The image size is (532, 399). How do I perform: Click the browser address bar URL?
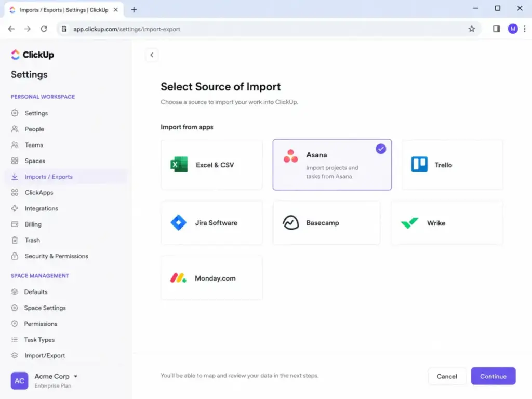[x=127, y=29]
